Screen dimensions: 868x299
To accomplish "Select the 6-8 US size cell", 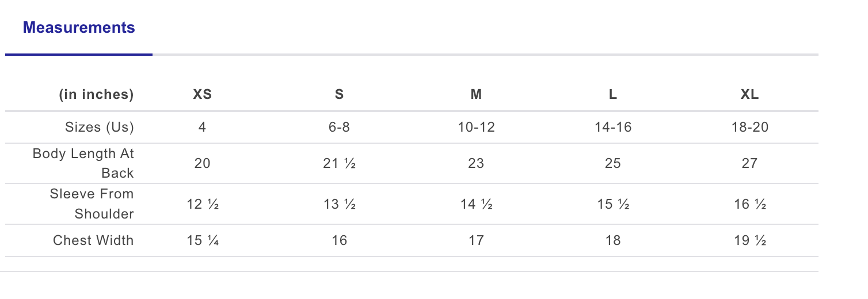I will tap(339, 127).
